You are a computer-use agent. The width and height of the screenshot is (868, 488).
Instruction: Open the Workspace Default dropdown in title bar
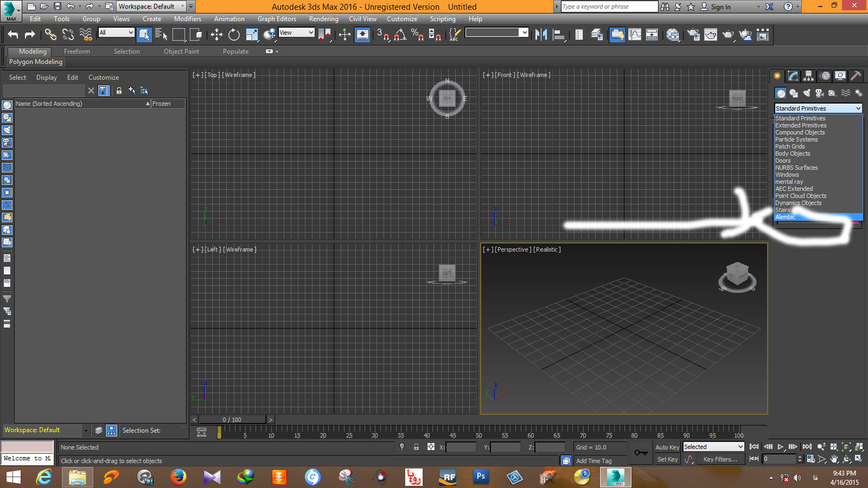pos(151,7)
